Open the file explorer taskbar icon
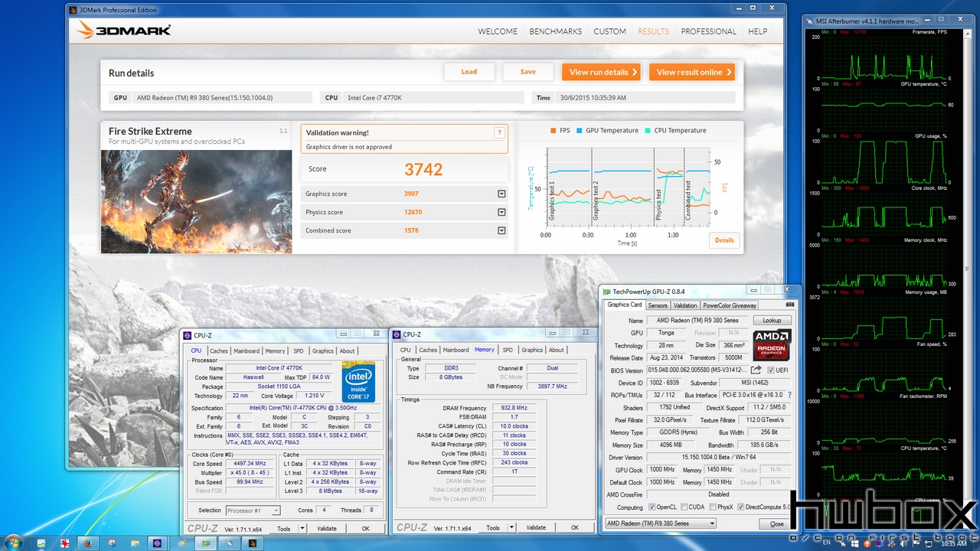This screenshot has width=980, height=551. tap(135, 543)
